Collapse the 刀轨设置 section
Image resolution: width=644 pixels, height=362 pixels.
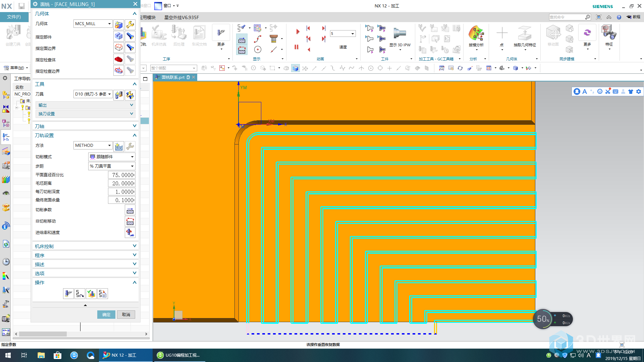pos(86,135)
